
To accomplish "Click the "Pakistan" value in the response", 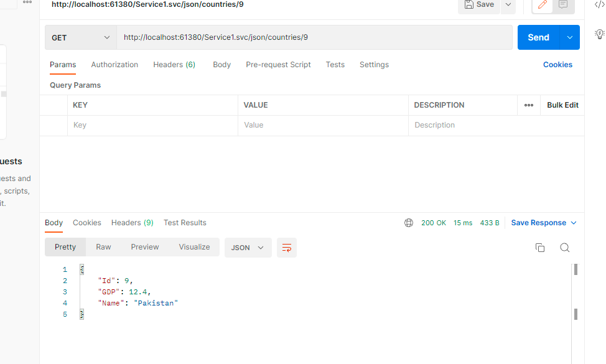I will (x=156, y=304).
